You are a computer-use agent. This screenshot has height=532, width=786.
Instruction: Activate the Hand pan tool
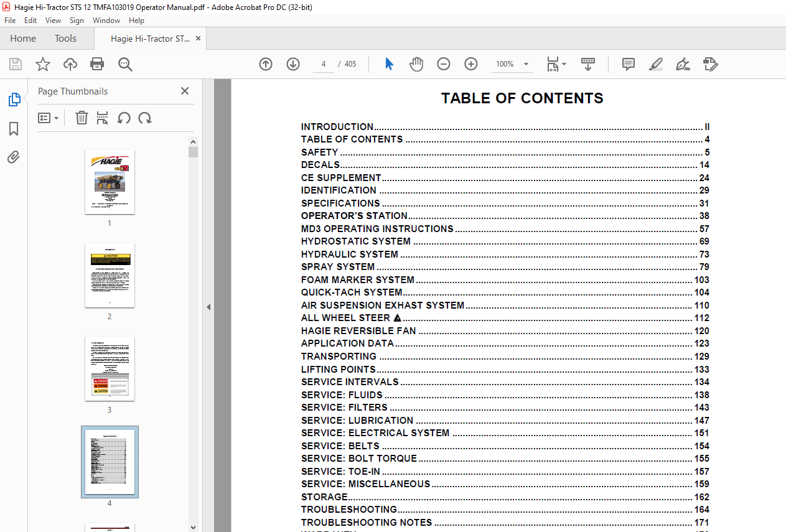416,64
